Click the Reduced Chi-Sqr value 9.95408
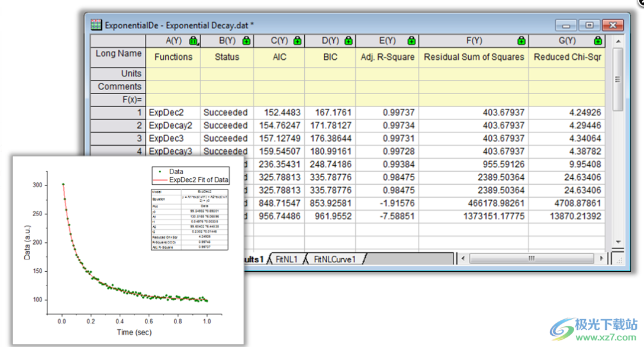 click(567, 164)
